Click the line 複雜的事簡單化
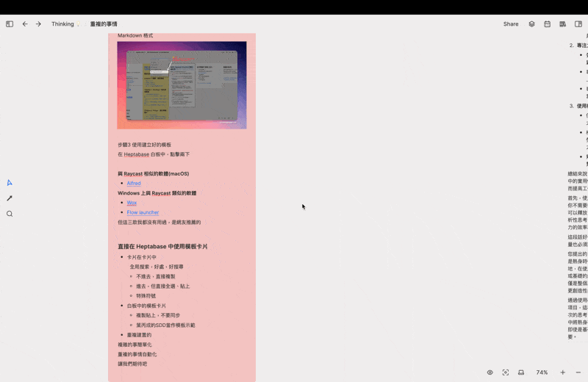The image size is (588, 382). coord(135,345)
